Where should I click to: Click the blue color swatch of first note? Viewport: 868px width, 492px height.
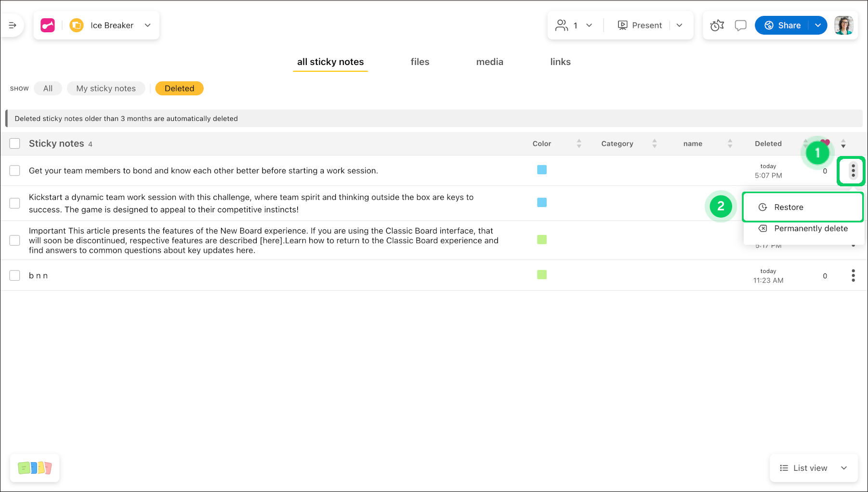(x=542, y=170)
